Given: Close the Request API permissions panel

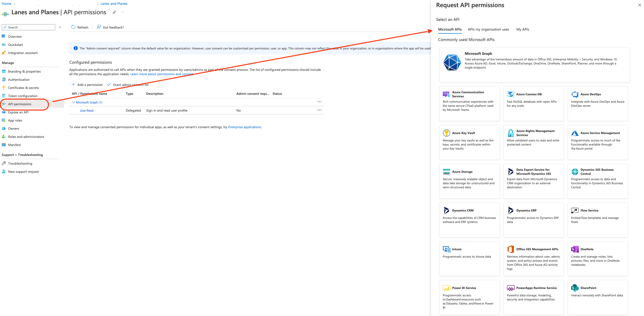Looking at the screenshot, I should 639,5.
